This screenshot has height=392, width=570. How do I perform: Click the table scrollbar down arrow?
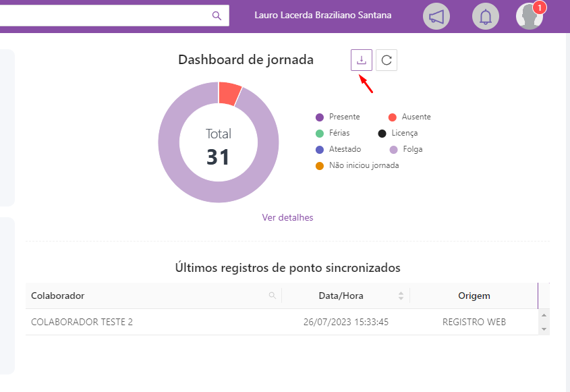click(x=544, y=329)
